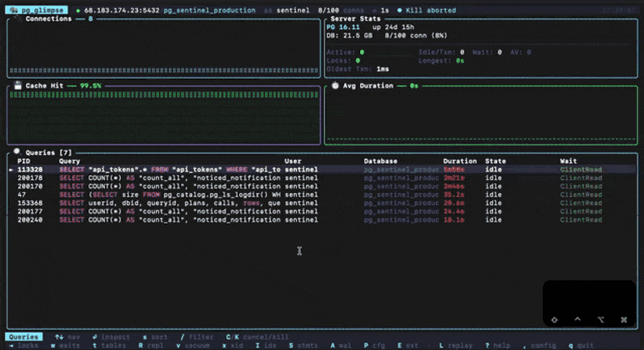Click the sort shortcut hint
644x350 pixels.
tap(155, 337)
